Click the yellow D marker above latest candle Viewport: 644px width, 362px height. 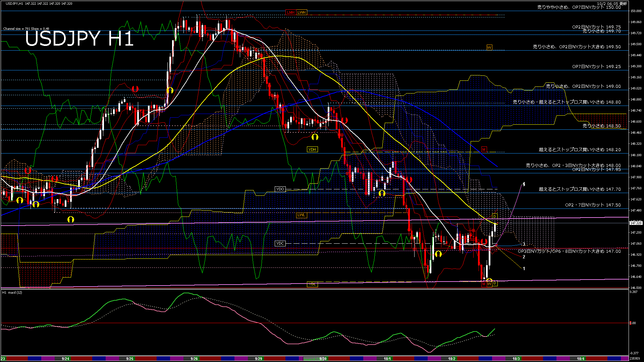pyautogui.click(x=494, y=217)
